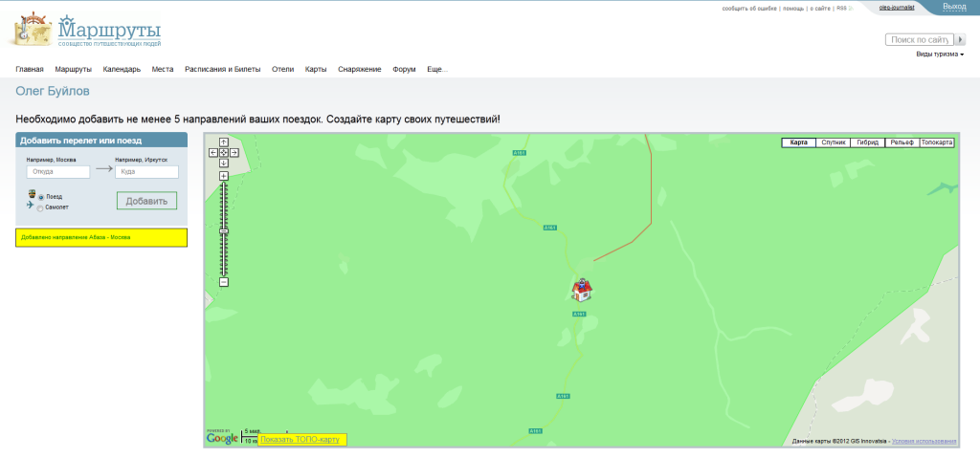Expand the Еще... navigation menu
The height and width of the screenshot is (458, 980).
tap(436, 69)
